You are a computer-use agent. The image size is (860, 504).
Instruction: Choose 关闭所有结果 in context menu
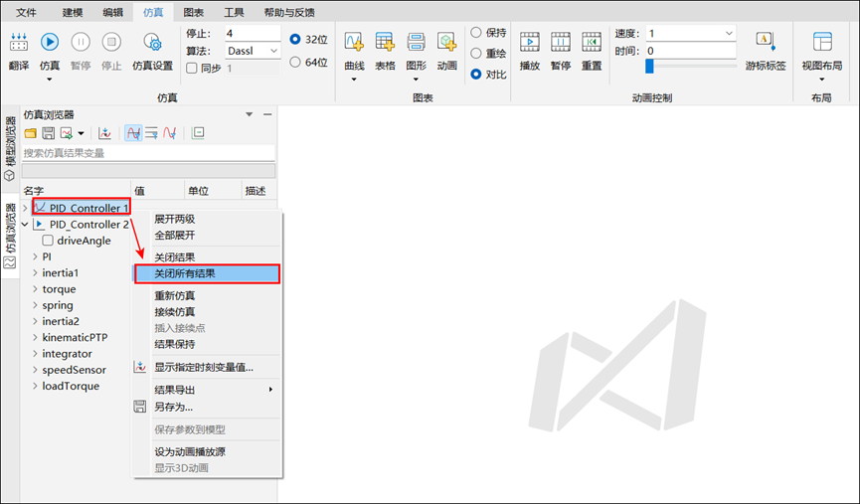208,273
